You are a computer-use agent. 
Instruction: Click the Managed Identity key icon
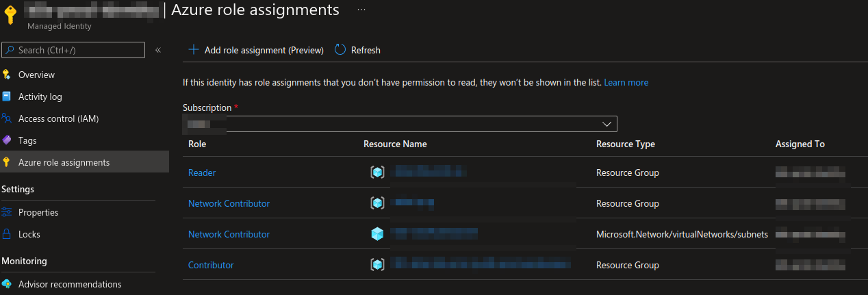coord(12,16)
